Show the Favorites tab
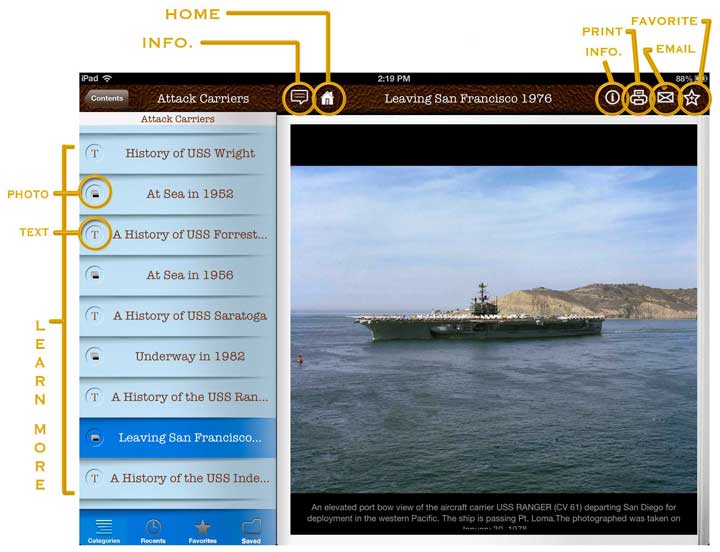 (202, 530)
